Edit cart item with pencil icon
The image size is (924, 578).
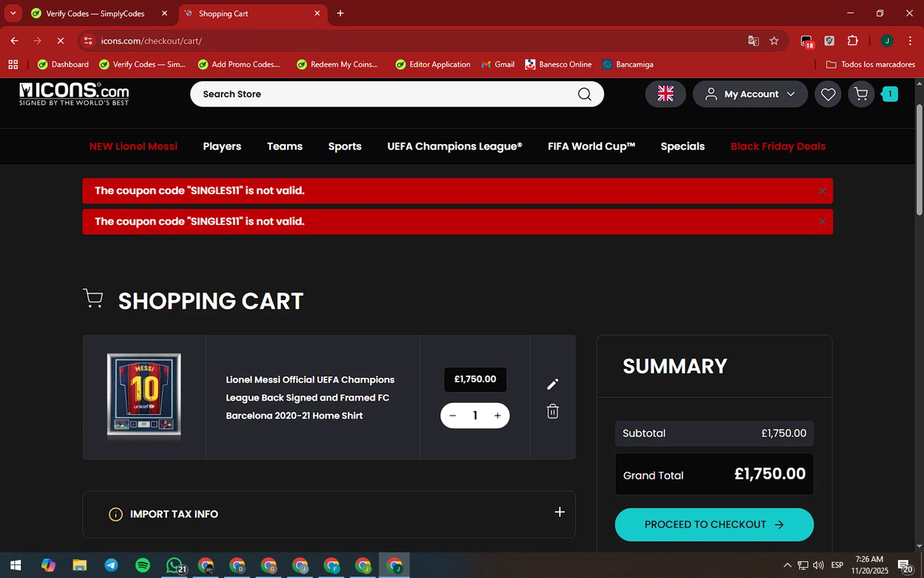[553, 385]
